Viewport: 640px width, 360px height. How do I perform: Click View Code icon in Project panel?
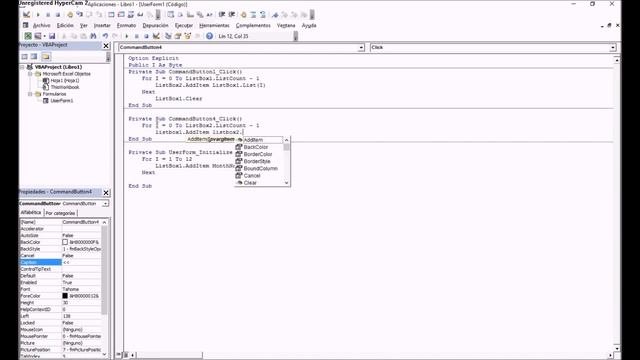24,56
